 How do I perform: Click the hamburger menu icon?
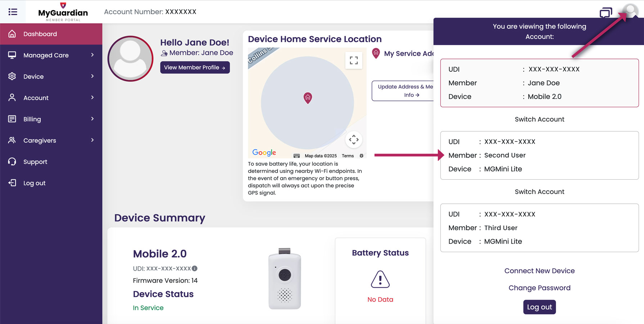click(13, 12)
